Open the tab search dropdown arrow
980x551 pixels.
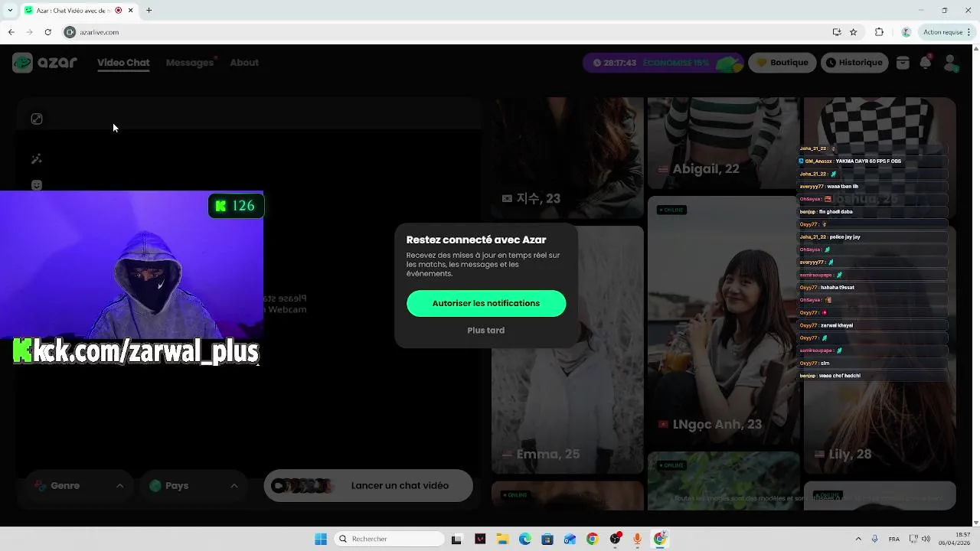[x=9, y=11]
